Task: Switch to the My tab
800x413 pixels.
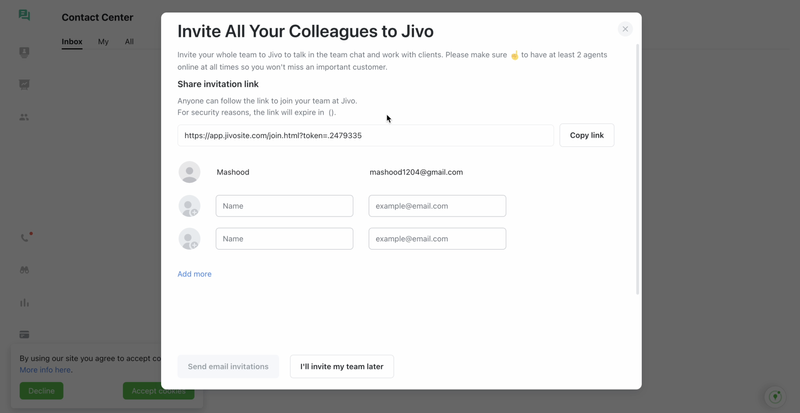Action: click(103, 42)
